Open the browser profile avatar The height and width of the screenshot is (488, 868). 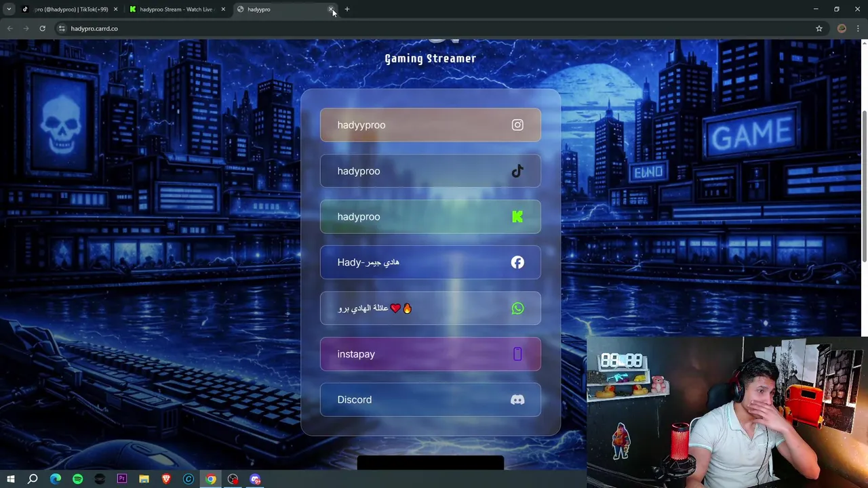pos(842,28)
